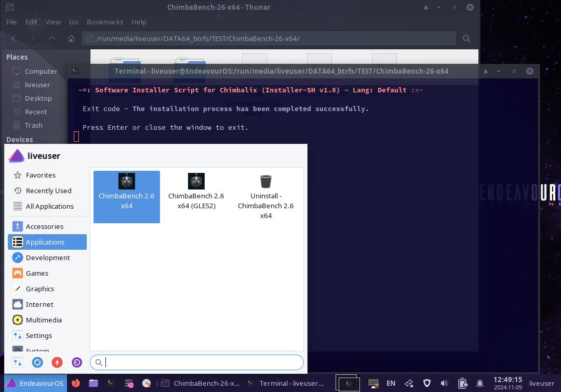561x392 pixels.
Task: Select the Development category
Action: click(47, 258)
